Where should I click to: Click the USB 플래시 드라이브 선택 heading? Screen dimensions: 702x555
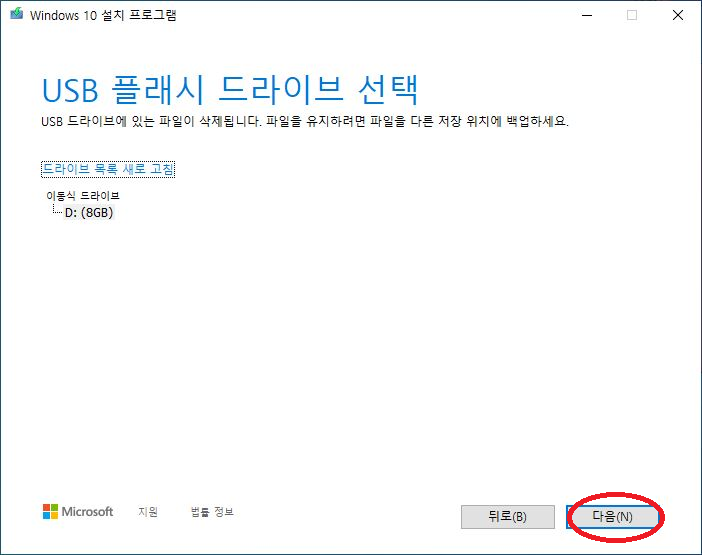230,90
